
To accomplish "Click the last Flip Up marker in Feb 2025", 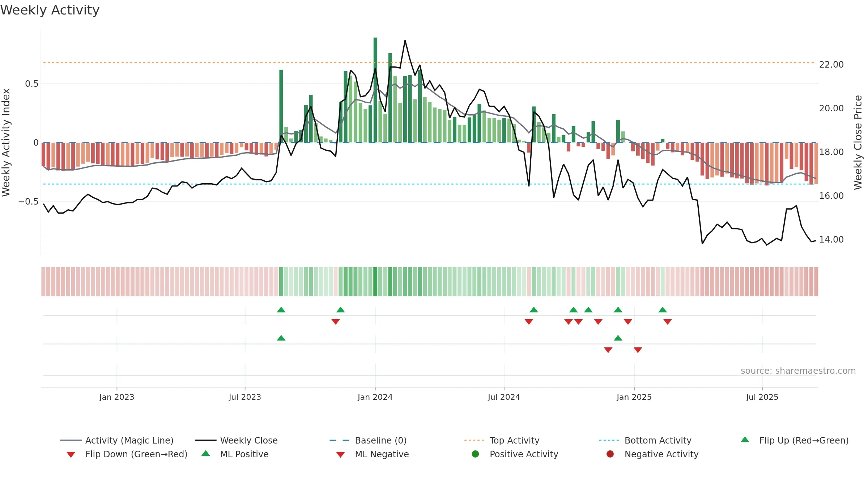I will click(x=663, y=310).
